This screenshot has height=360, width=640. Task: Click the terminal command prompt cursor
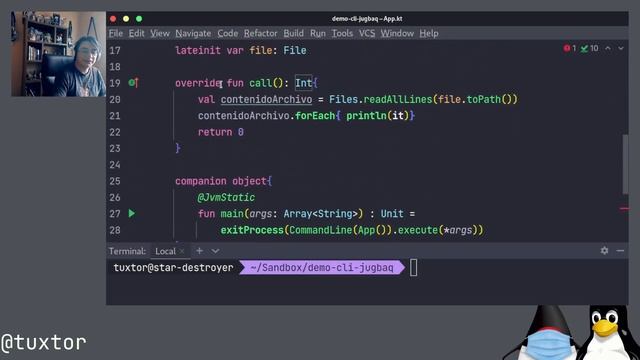413,268
